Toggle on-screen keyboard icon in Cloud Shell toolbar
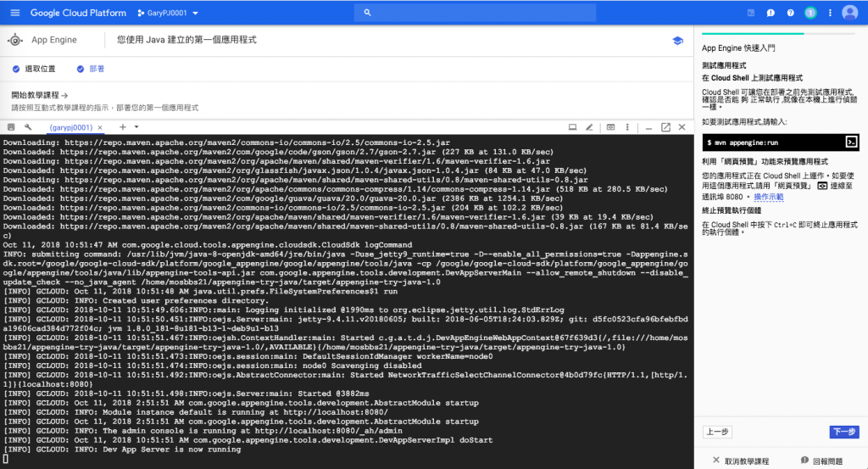868x469 pixels. (10, 127)
